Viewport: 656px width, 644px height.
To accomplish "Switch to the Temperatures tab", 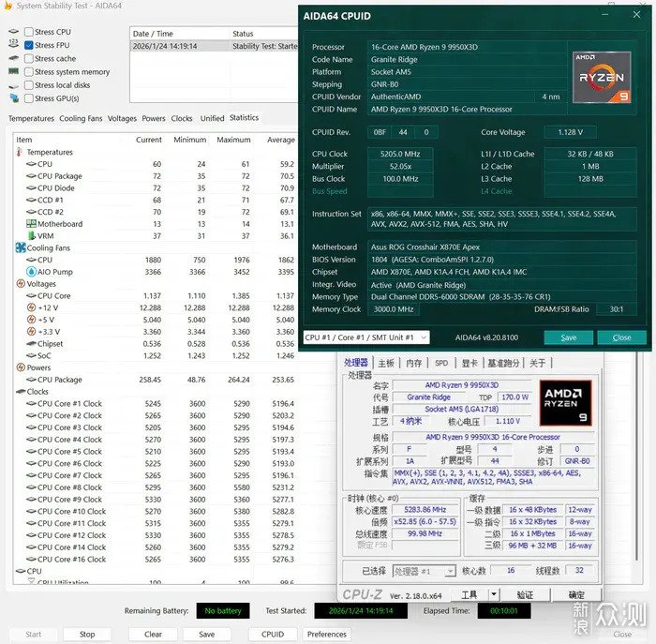I will click(x=31, y=118).
